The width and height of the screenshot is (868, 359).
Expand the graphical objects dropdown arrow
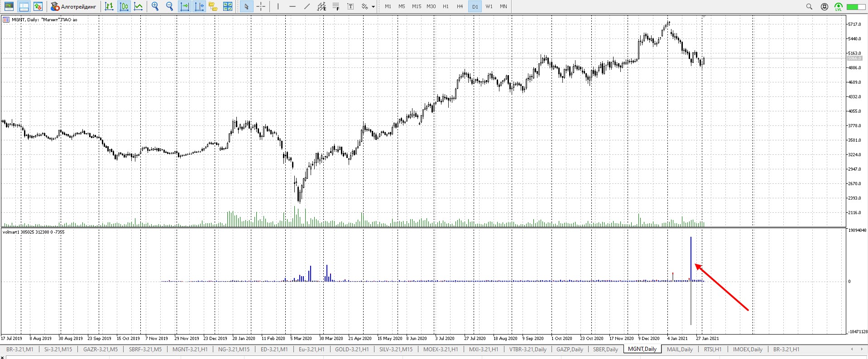coord(373,7)
